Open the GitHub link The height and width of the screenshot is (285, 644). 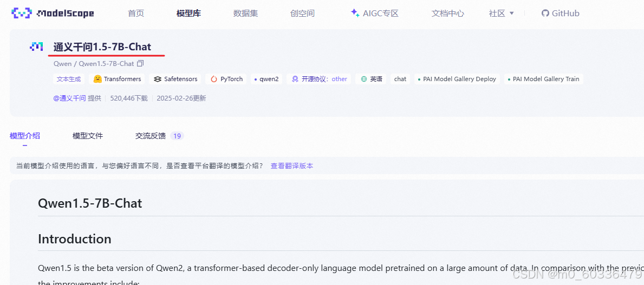coord(560,13)
